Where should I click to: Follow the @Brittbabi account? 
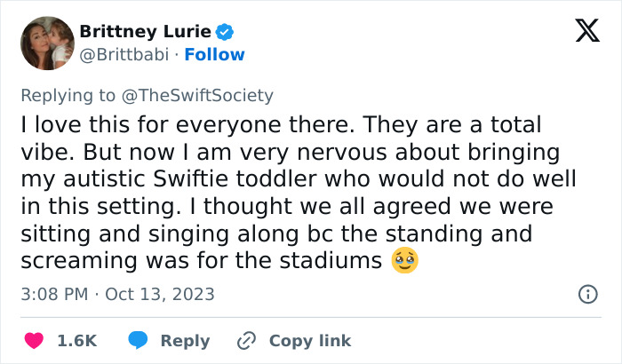tap(214, 55)
